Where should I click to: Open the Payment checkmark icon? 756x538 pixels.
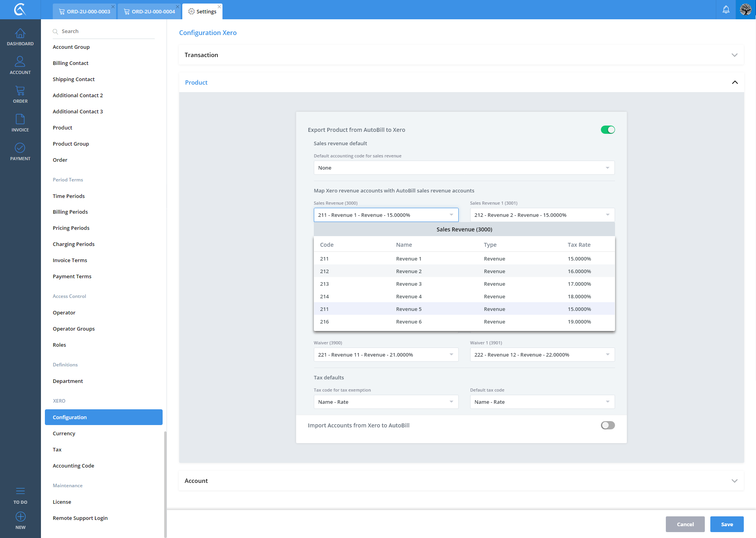pyautogui.click(x=20, y=148)
